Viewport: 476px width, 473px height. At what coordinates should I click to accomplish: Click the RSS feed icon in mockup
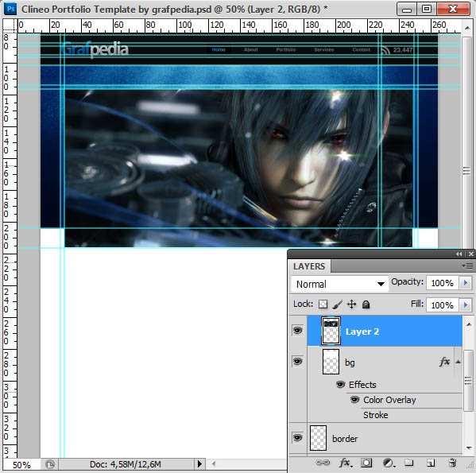coord(385,50)
